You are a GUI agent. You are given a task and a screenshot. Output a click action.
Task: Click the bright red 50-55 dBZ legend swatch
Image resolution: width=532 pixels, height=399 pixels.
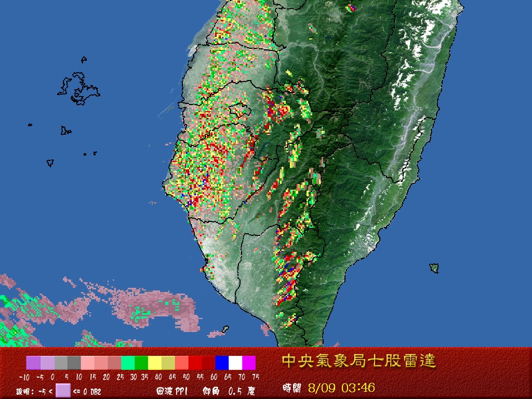[x=195, y=363]
